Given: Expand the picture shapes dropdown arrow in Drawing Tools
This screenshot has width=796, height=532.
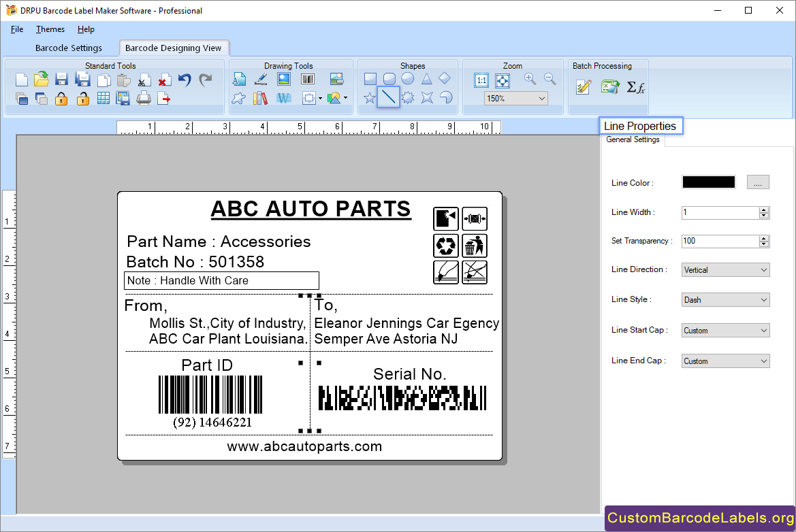Looking at the screenshot, I should point(346,98).
